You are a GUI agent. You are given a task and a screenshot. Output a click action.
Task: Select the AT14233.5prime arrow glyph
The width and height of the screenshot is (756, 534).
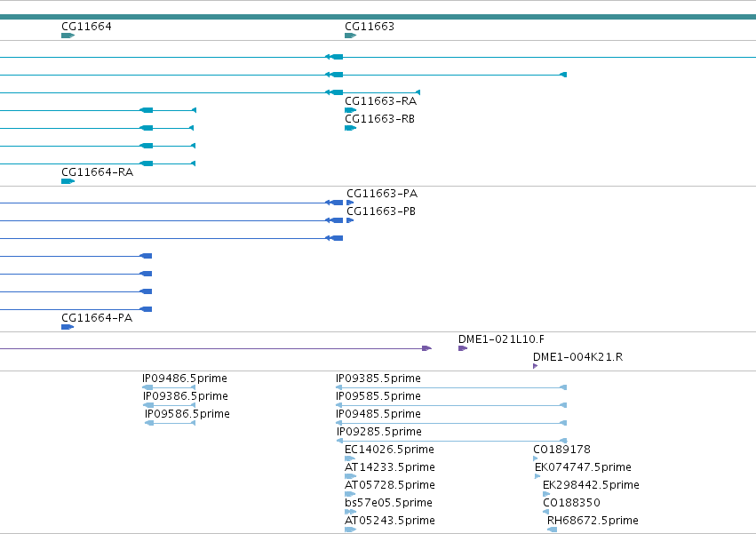[351, 476]
